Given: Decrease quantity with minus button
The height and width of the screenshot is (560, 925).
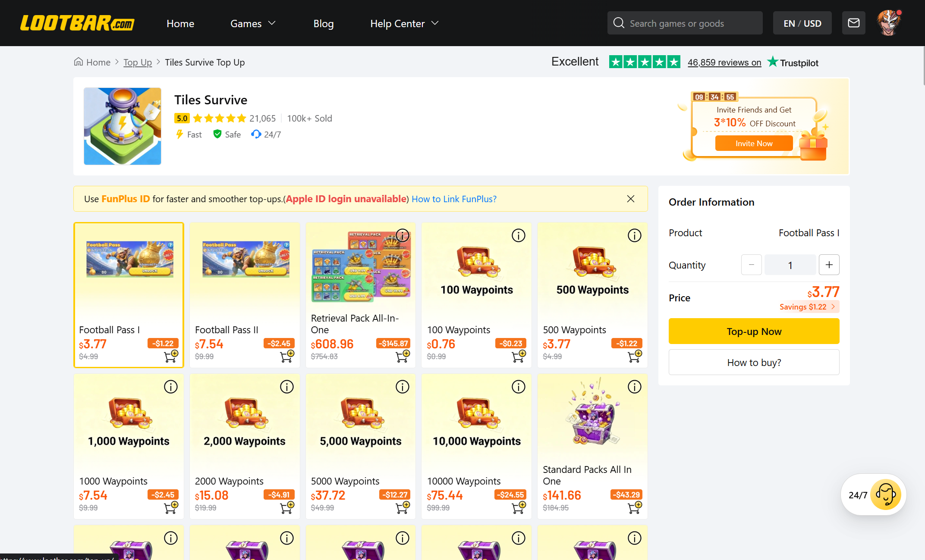Looking at the screenshot, I should (752, 265).
